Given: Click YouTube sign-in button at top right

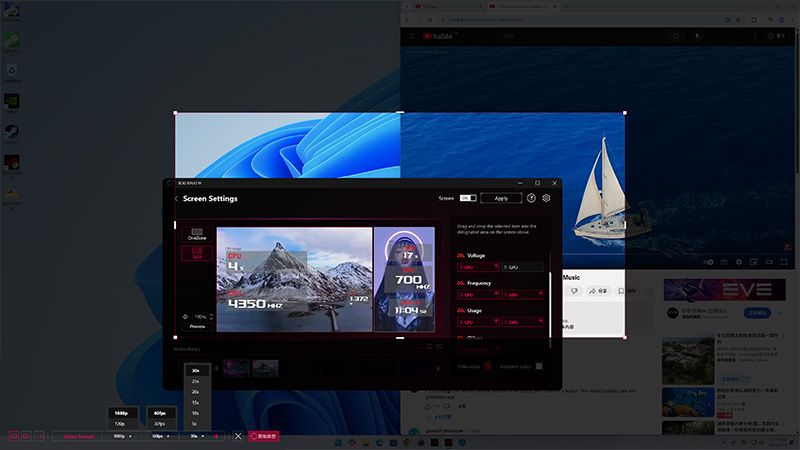Looking at the screenshot, I should coord(776,36).
